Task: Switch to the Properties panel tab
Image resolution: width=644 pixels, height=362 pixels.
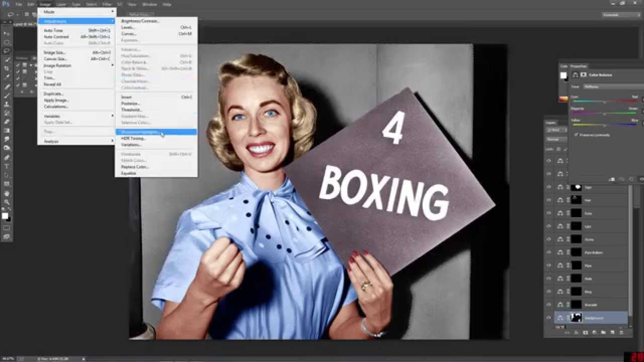Action: pyautogui.click(x=579, y=66)
